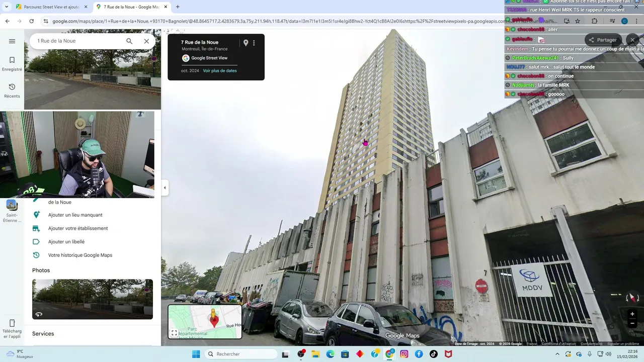Open Microsoft Edge from taskbar
Screen dimensions: 644x362
pyautogui.click(x=330, y=354)
